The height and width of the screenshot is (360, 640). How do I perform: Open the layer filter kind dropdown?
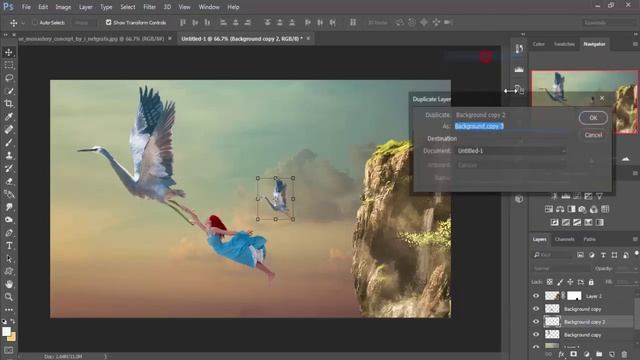(552, 255)
